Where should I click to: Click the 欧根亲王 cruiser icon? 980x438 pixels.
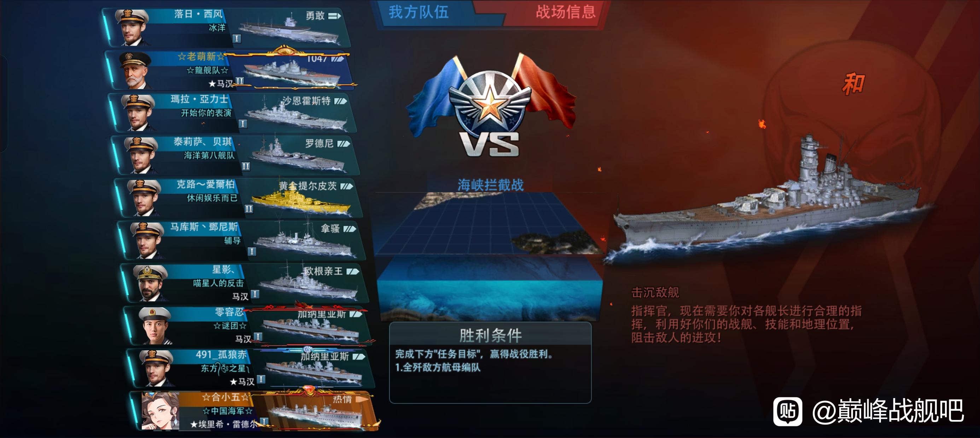309,283
